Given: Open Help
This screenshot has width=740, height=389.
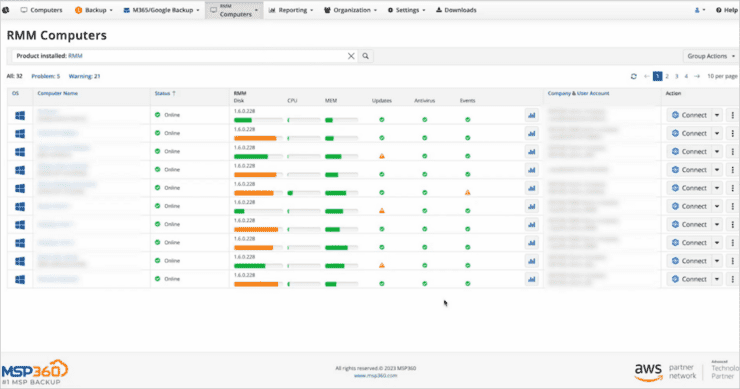Looking at the screenshot, I should pos(727,10).
